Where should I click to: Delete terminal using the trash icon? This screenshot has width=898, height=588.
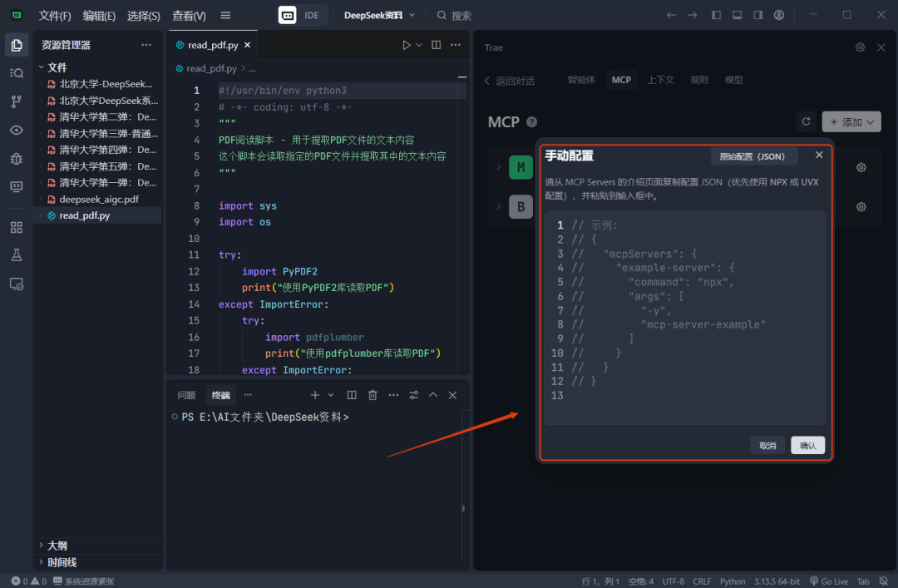(x=373, y=395)
